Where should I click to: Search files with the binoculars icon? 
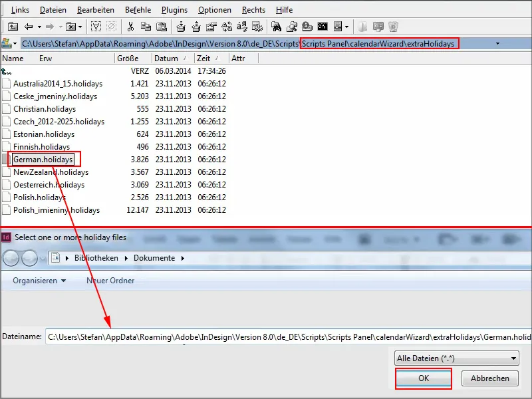pyautogui.click(x=276, y=27)
